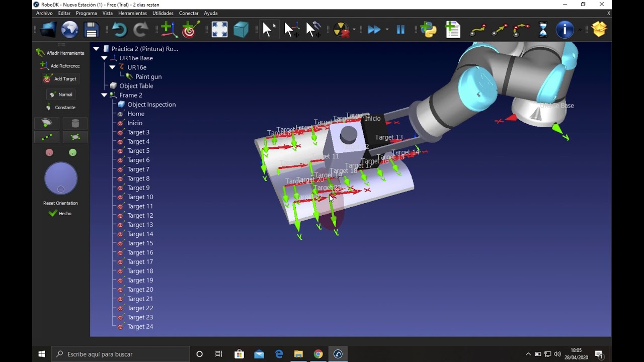Click the Add Target button
Viewport: 644px width, 362px height.
(x=60, y=79)
